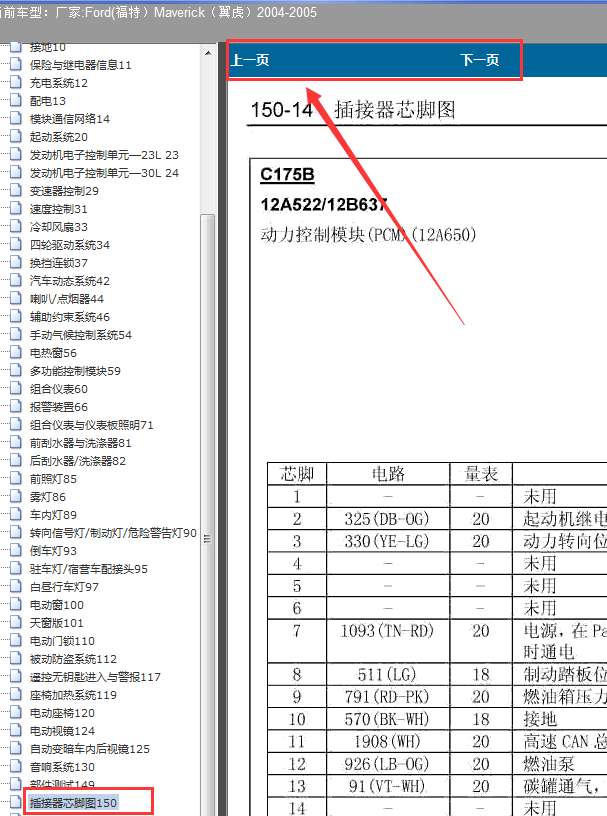Image resolution: width=607 pixels, height=816 pixels.
Task: Select tree item 变速器控制29
Action: [64, 191]
